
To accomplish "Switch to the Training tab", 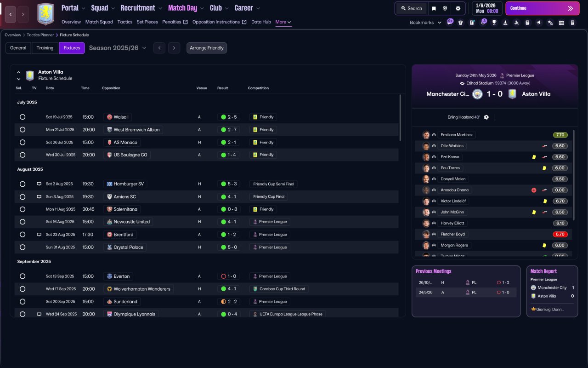I will pyautogui.click(x=45, y=48).
